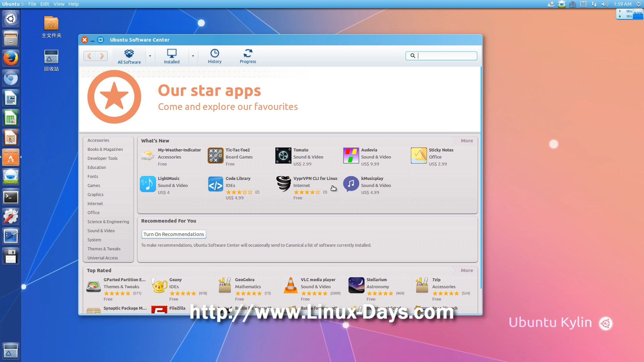Open the LightMusic app icon
644x362 pixels.
coord(148,184)
